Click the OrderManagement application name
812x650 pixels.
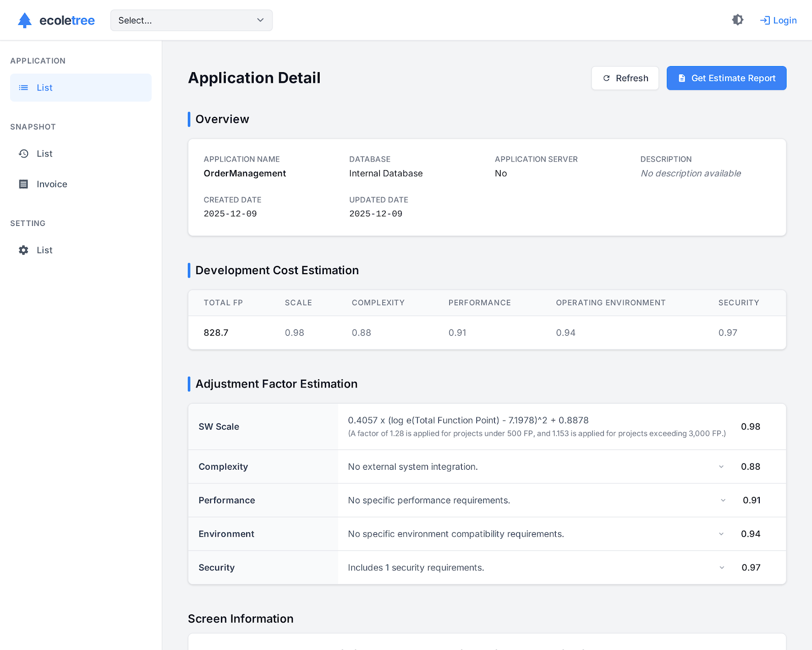245,174
